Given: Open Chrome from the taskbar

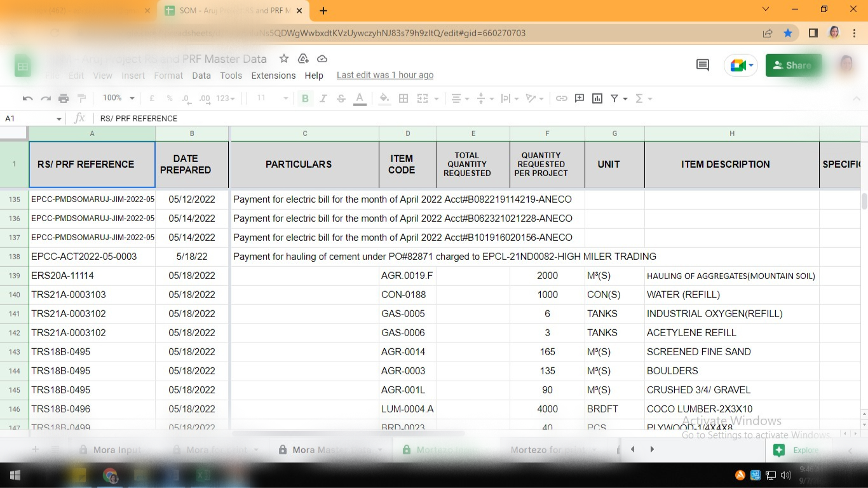Looking at the screenshot, I should coord(110,475).
